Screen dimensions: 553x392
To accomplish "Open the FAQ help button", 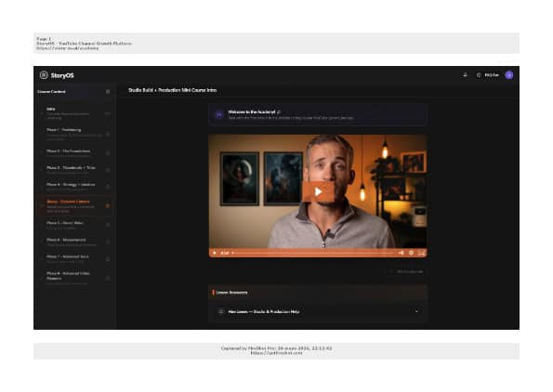I will coord(488,75).
